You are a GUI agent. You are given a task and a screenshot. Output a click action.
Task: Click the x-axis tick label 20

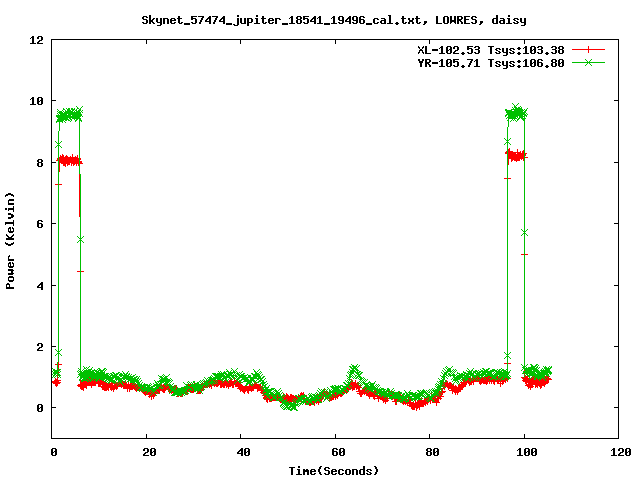[x=149, y=452]
